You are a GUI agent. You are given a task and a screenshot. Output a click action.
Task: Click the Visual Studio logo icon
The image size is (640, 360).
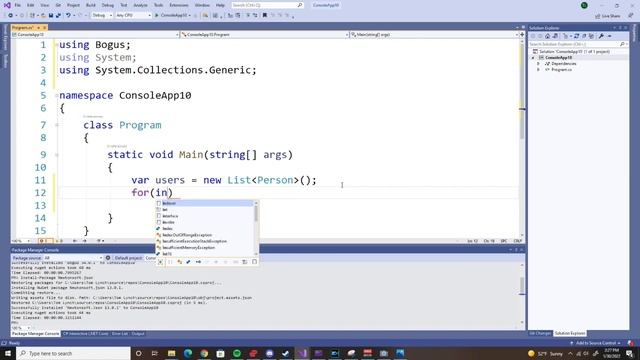(x=7, y=5)
